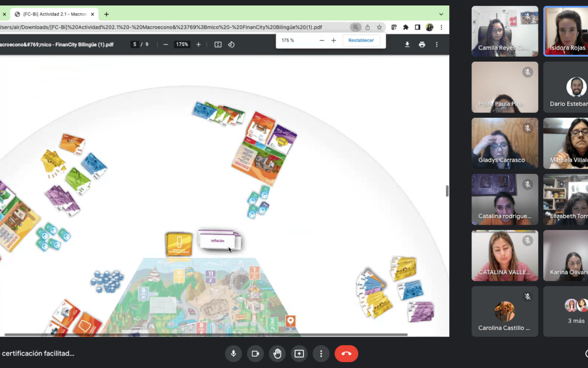Increase zoom in Chrome zoom popup

click(x=334, y=40)
